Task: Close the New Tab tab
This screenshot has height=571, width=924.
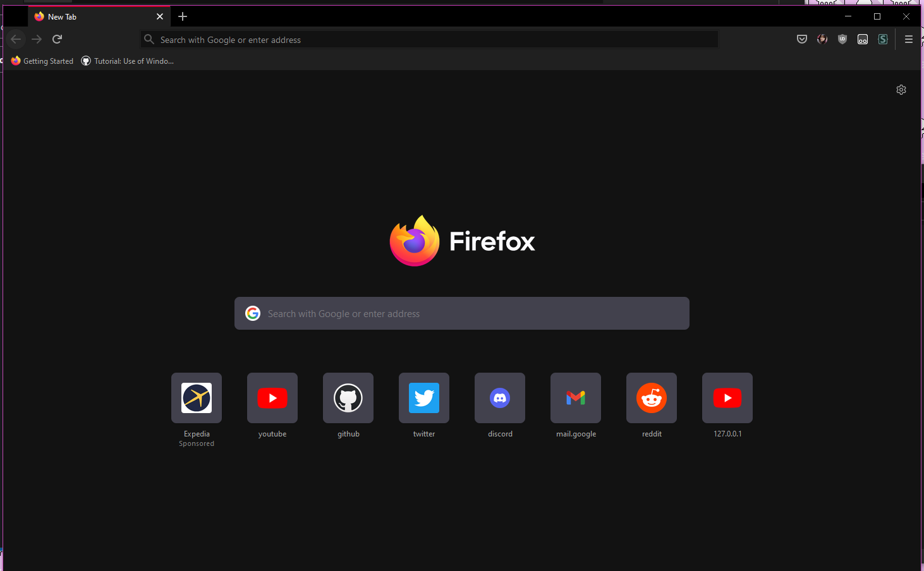Action: pyautogui.click(x=160, y=16)
